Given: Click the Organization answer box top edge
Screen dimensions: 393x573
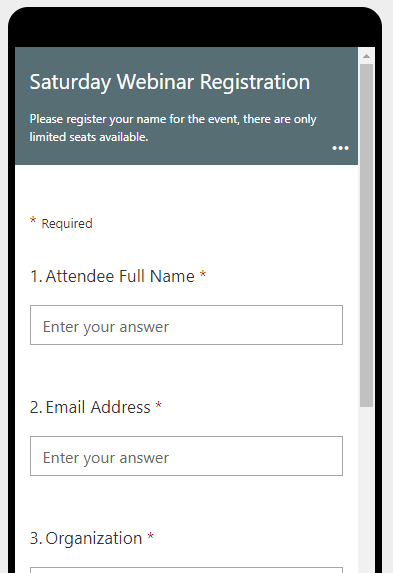Looking at the screenshot, I should point(186,568).
